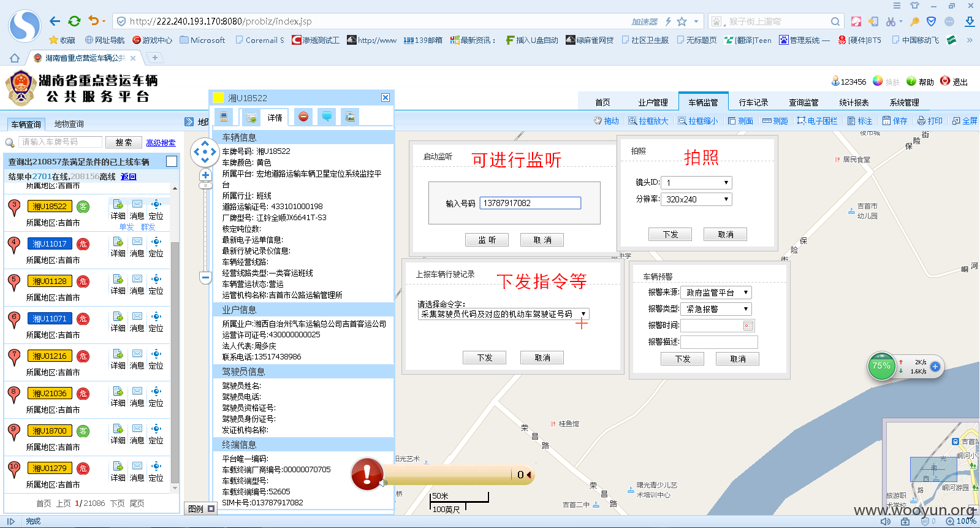Switch to 地物查询 tab
The width and height of the screenshot is (980, 528).
[x=69, y=124]
